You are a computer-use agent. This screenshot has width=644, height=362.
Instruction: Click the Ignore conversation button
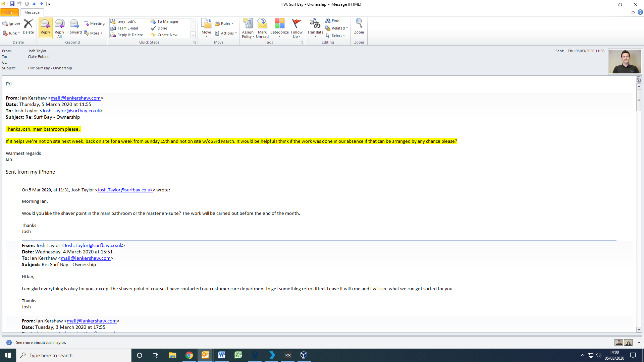click(11, 23)
